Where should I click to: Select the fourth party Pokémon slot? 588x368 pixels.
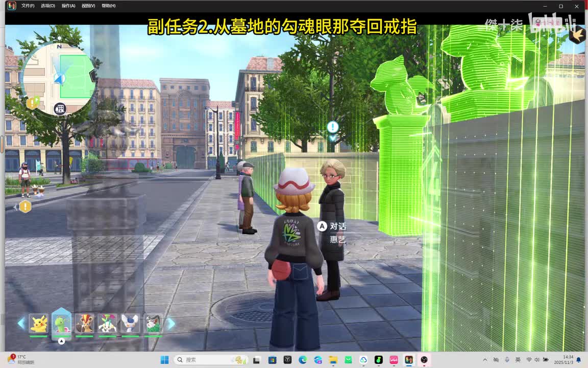coord(107,324)
